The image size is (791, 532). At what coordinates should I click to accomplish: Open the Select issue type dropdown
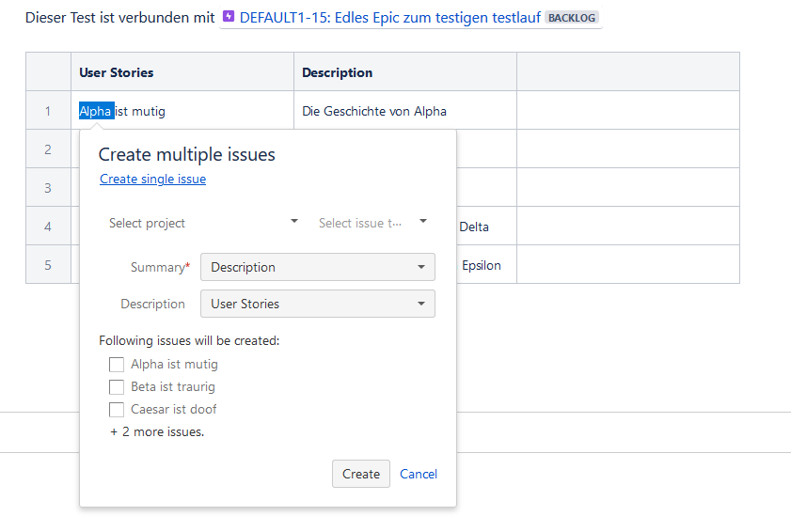pyautogui.click(x=372, y=223)
